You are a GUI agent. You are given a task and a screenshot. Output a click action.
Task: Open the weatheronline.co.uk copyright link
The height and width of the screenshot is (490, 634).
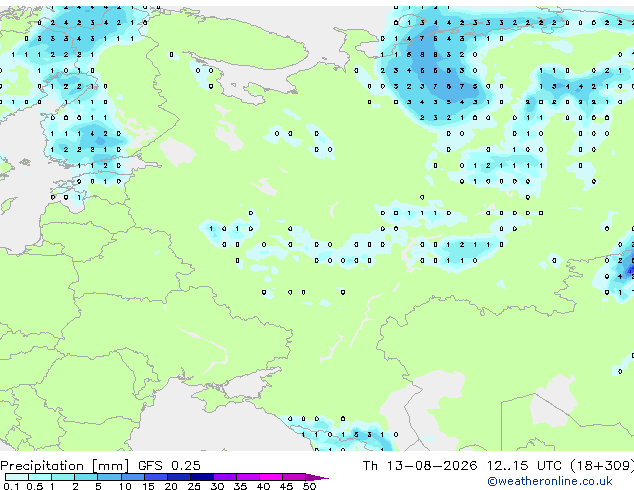[x=550, y=481]
